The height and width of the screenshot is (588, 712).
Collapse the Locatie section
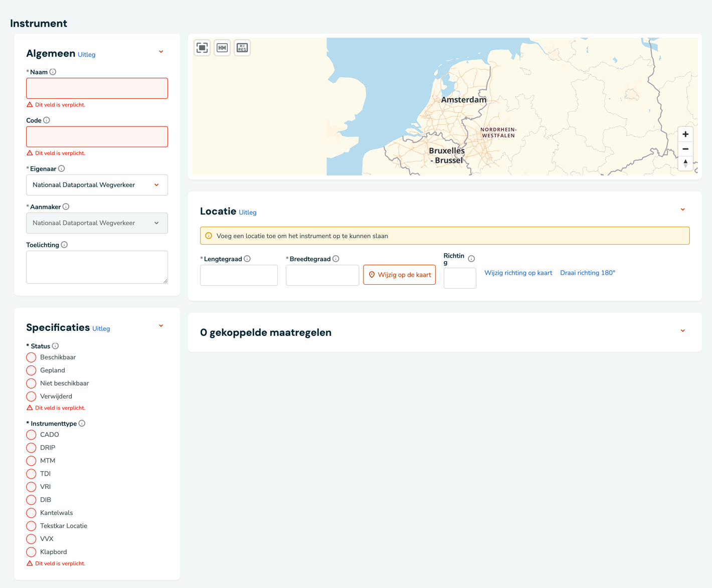tap(682, 210)
